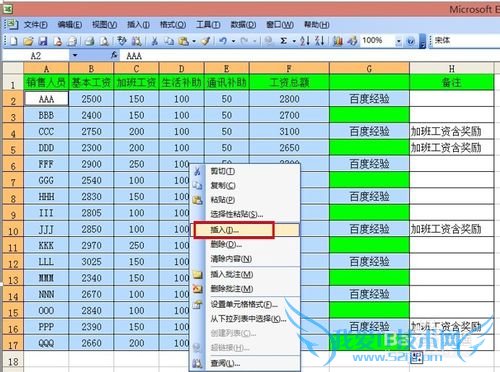This screenshot has height=372, width=500.
Task: Choose 删除(D)... in the context menu
Action: (245, 244)
